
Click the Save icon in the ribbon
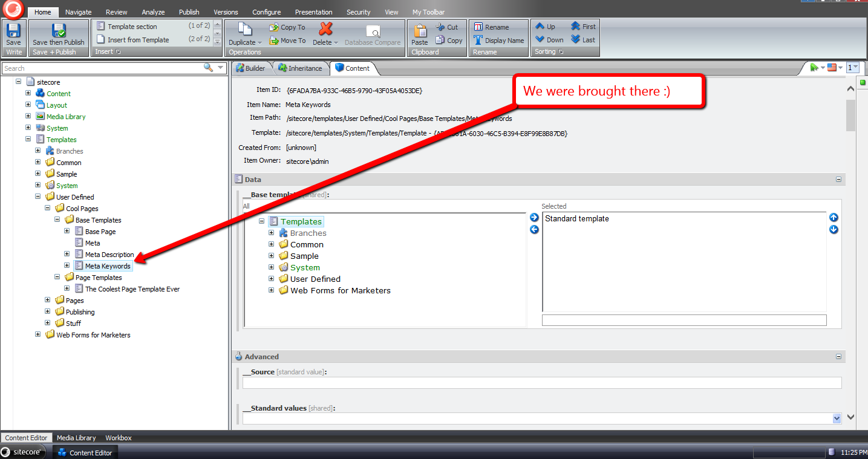(x=13, y=30)
